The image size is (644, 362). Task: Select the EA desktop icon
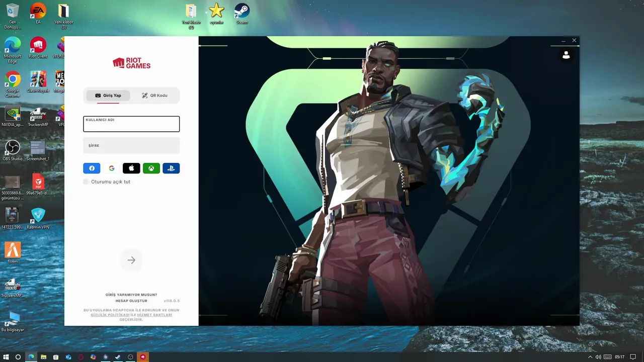[38, 14]
